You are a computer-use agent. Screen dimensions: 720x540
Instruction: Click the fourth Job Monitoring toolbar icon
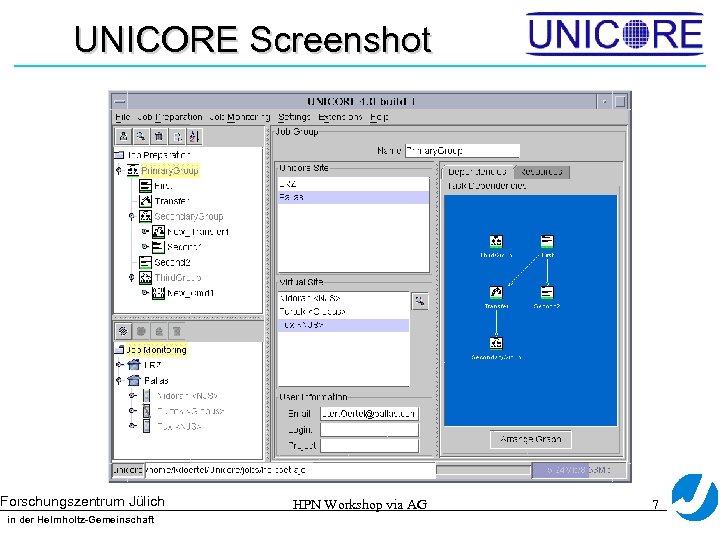[177, 331]
